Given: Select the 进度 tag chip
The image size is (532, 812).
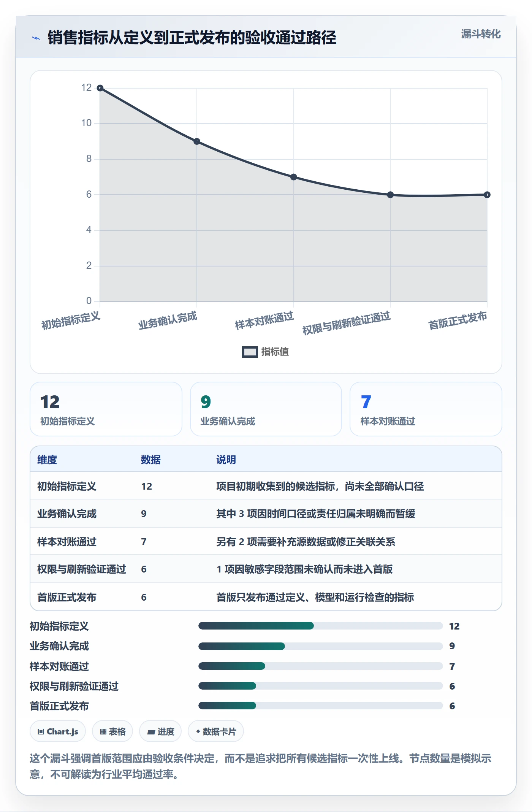Looking at the screenshot, I should (x=160, y=731).
